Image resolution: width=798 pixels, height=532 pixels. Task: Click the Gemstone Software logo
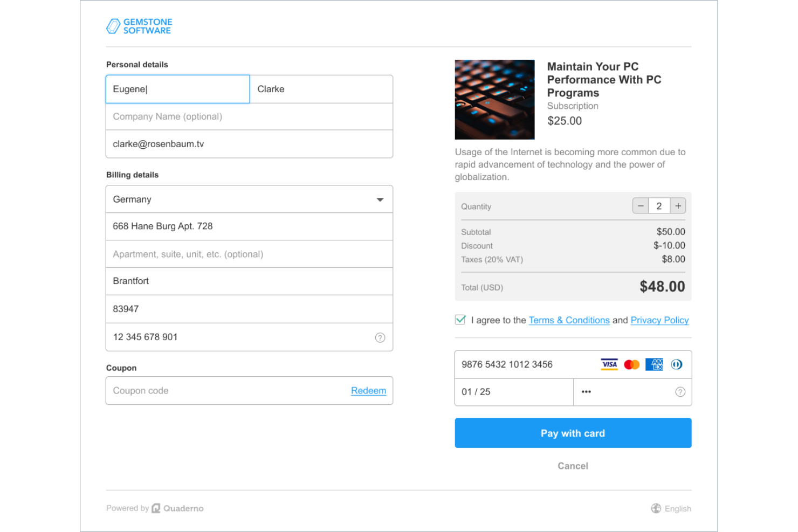pyautogui.click(x=139, y=26)
